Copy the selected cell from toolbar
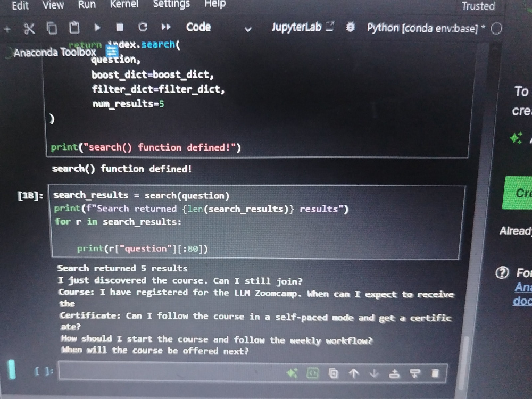Screen dimensions: 532x399 [x=52, y=28]
